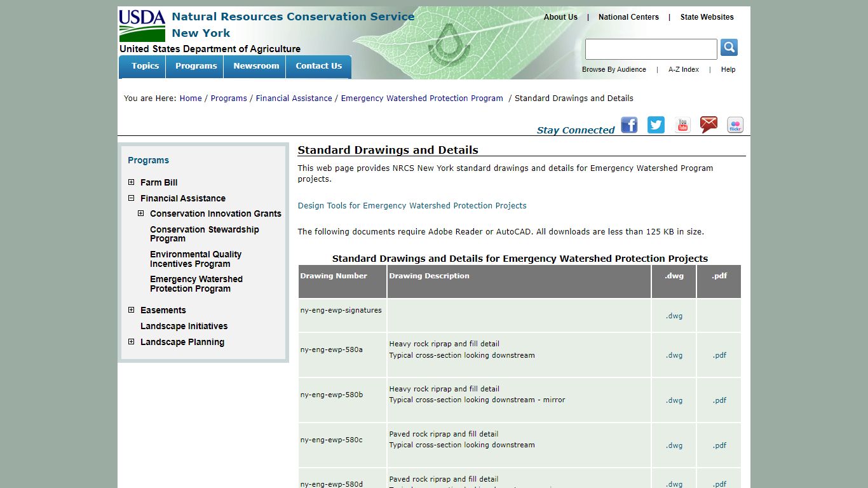Image resolution: width=868 pixels, height=488 pixels.
Task: Download .pdf for ny-eng-ewp-580b
Action: [x=719, y=400]
